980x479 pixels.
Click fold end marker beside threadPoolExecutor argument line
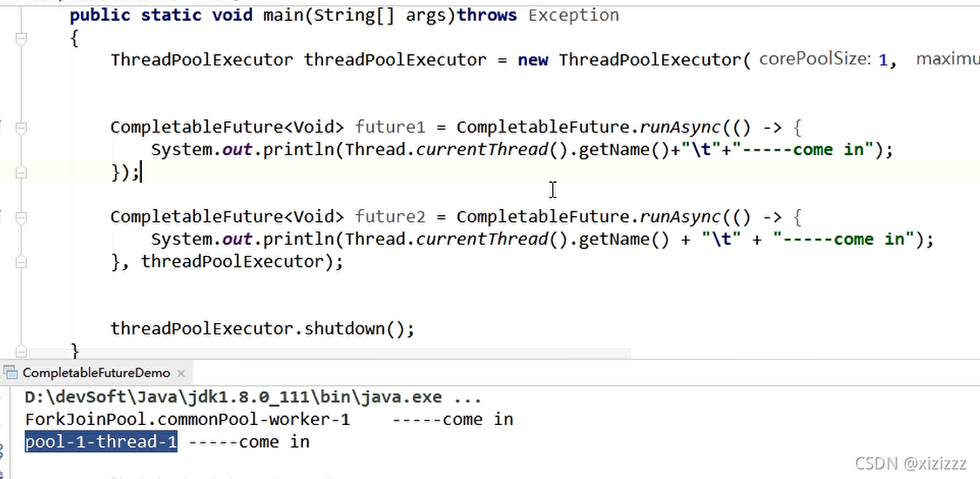[21, 262]
